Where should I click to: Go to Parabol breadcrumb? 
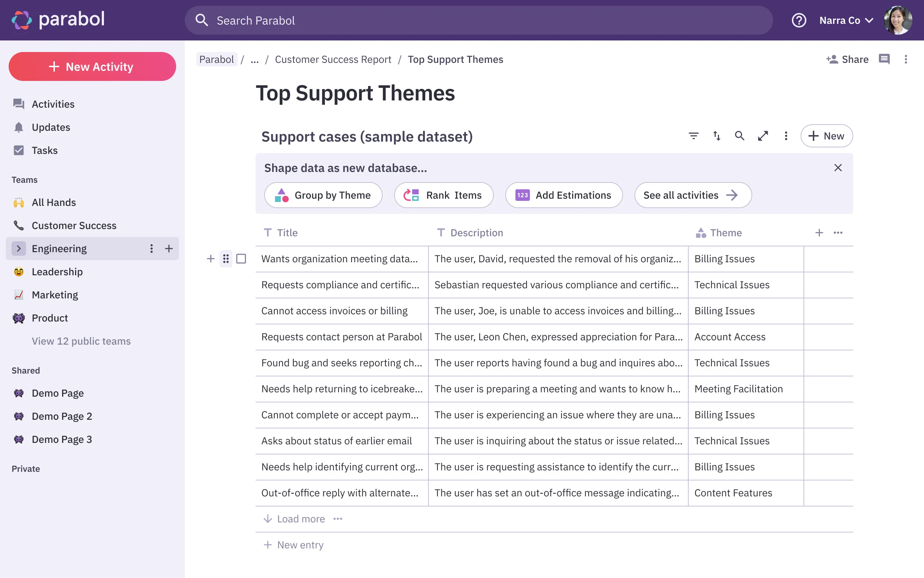point(217,59)
